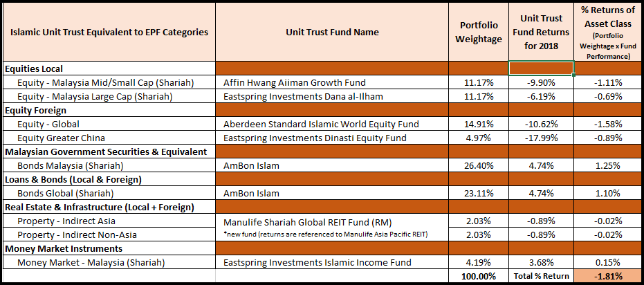
Task: Select the Portfolio Weightage column header
Action: tap(479, 32)
